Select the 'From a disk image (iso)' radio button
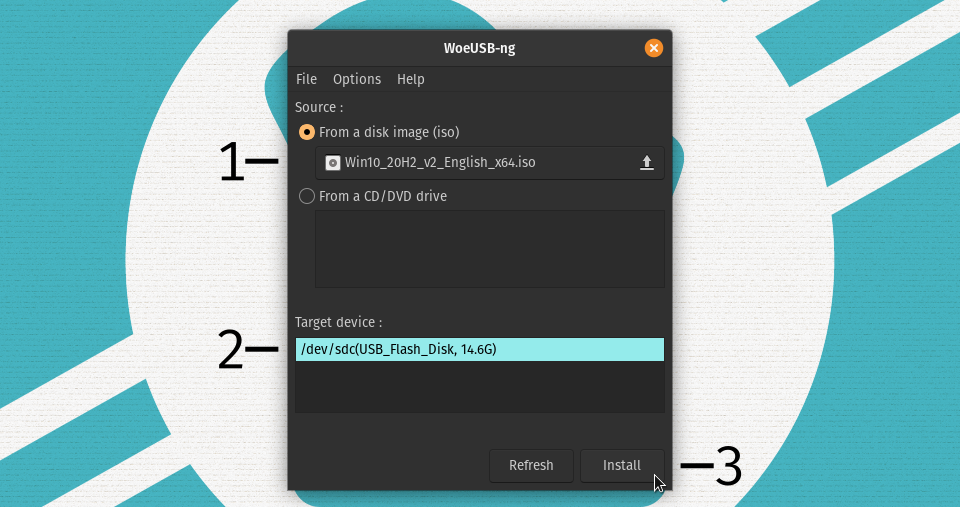Viewport: 960px width, 507px height. click(308, 132)
